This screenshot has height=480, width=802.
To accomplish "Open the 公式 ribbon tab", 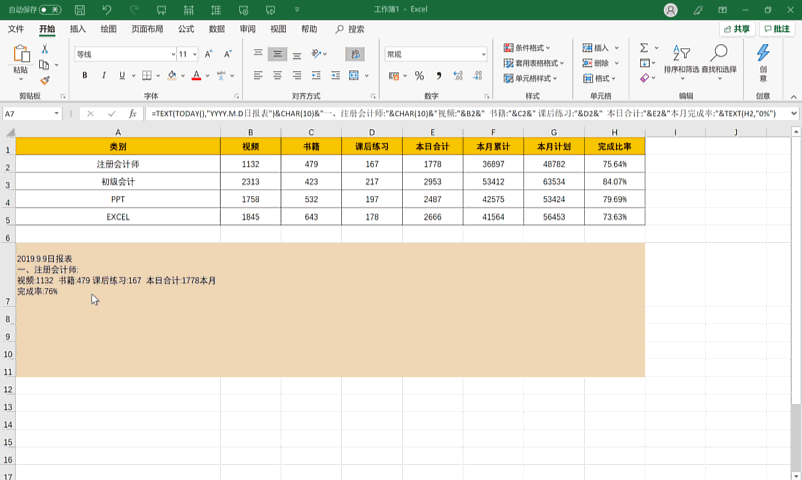I will 185,29.
